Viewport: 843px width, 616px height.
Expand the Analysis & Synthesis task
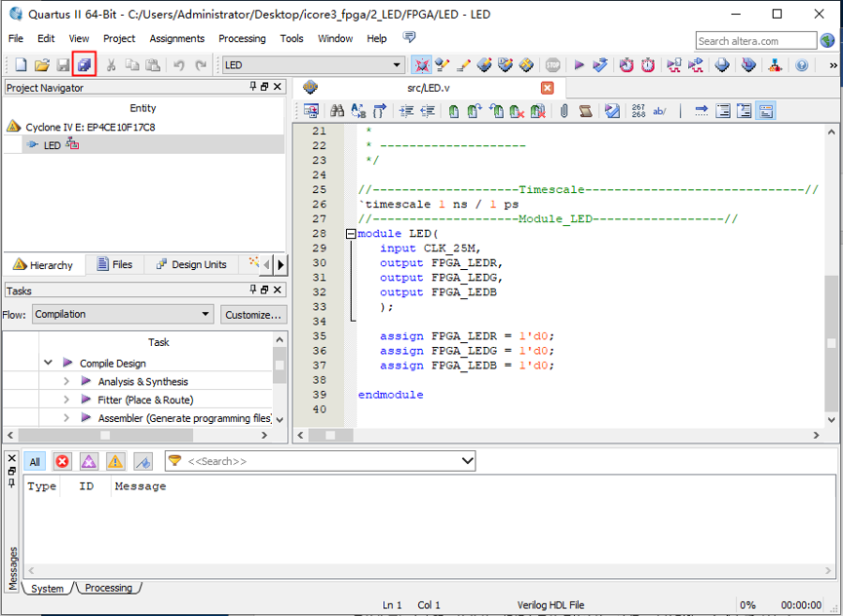[66, 382]
